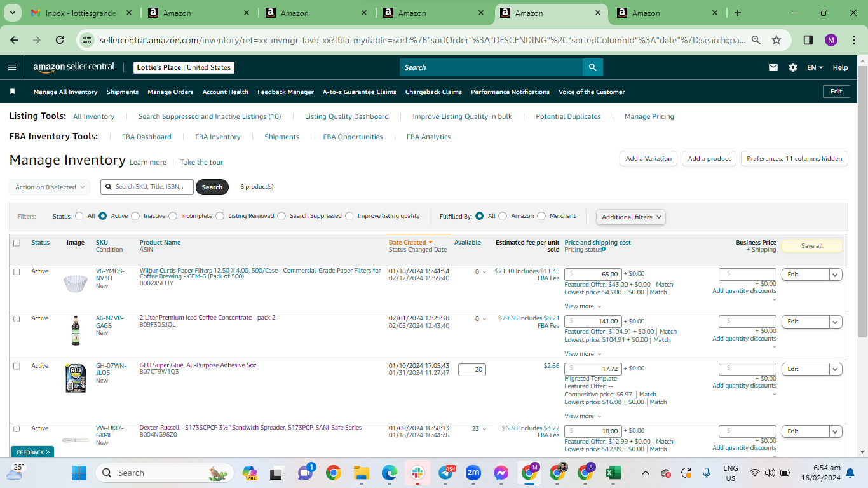Expand View more for GLU Super Glue pricing

coord(583,416)
